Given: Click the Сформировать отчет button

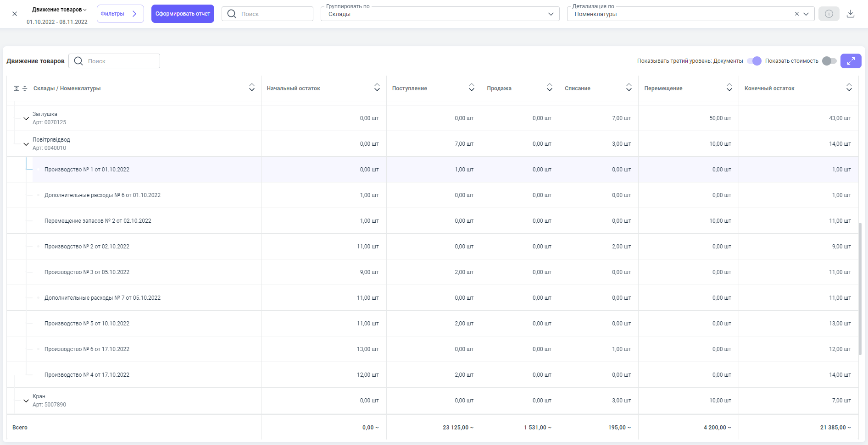Looking at the screenshot, I should [x=183, y=14].
